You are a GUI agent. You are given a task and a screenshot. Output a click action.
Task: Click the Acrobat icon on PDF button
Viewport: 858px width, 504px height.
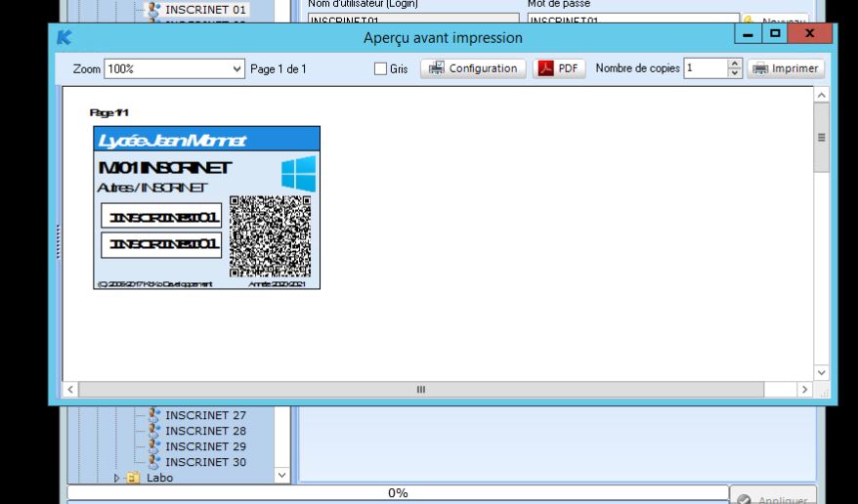[x=546, y=68]
